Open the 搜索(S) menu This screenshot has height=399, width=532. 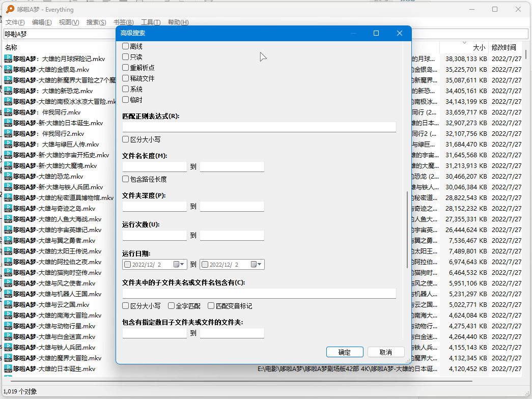coord(96,22)
